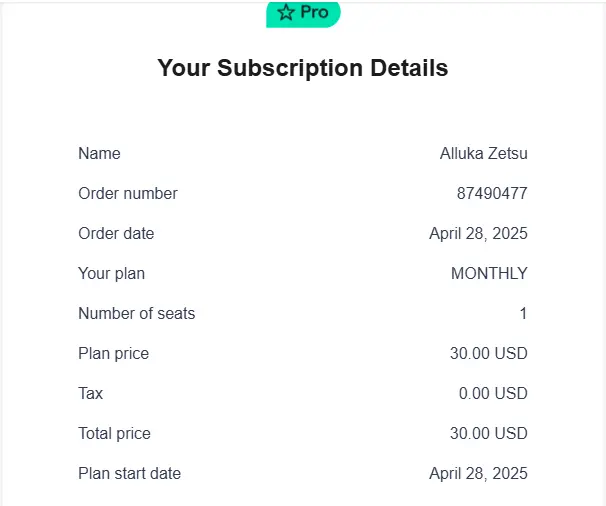Click the Your plan label

111,274
